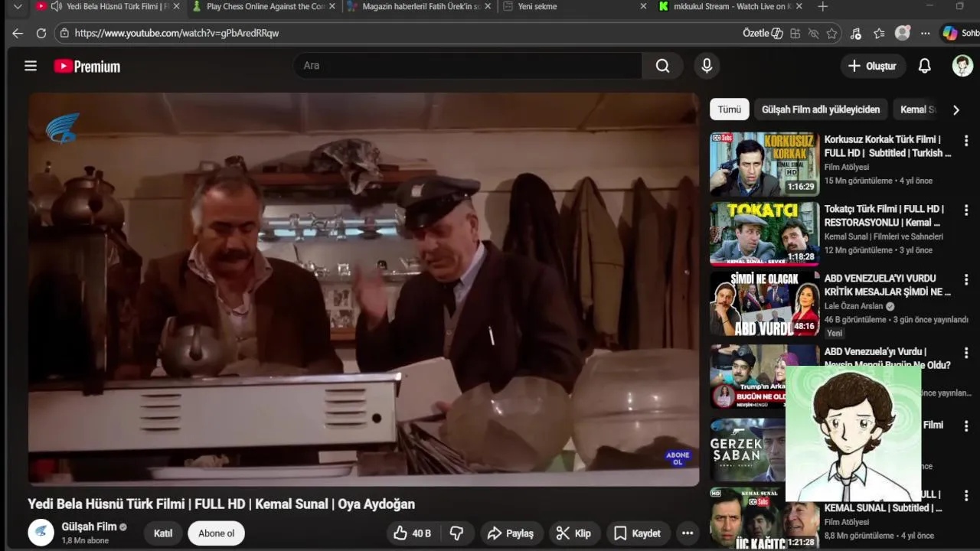Add page to favorites star icon
980x551 pixels.
pyautogui.click(x=831, y=33)
